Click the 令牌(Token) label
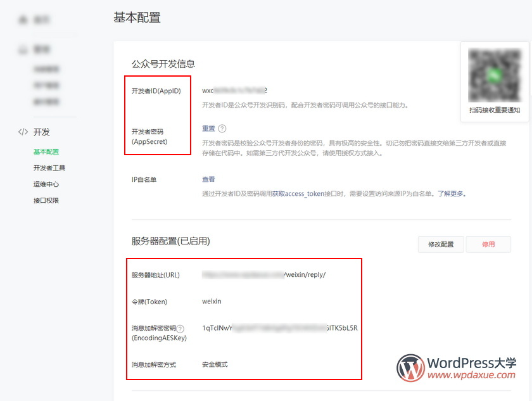The height and width of the screenshot is (401, 532). click(x=149, y=302)
